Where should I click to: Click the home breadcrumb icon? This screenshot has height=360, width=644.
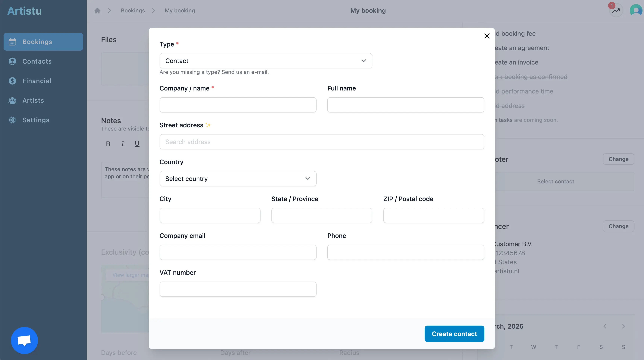pos(97,11)
